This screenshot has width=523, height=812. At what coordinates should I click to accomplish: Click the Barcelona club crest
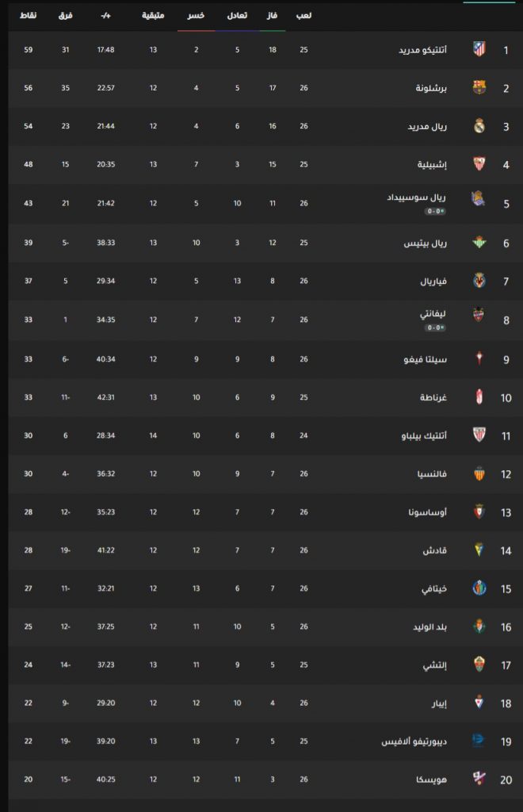(479, 87)
